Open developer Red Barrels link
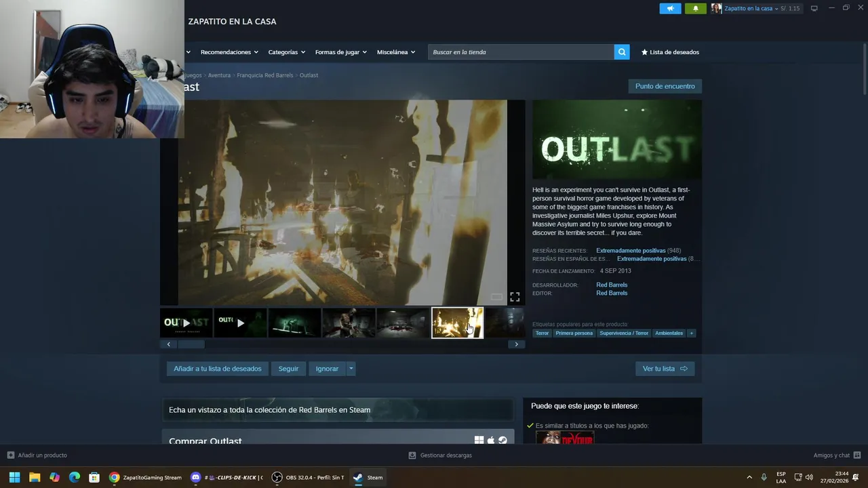868x488 pixels. coord(612,285)
